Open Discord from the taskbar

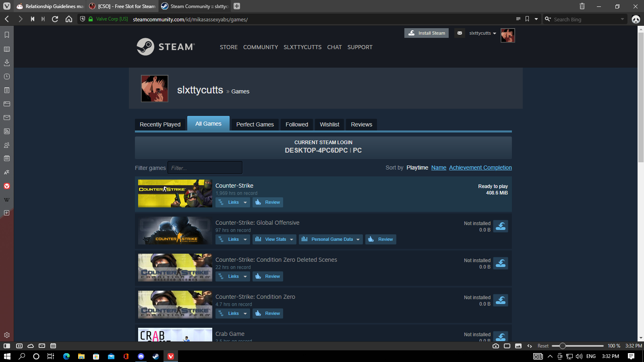141,356
